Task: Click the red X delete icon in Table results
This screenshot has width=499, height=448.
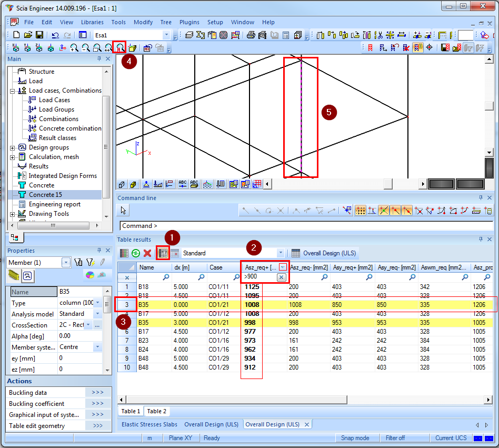Action: (x=147, y=253)
